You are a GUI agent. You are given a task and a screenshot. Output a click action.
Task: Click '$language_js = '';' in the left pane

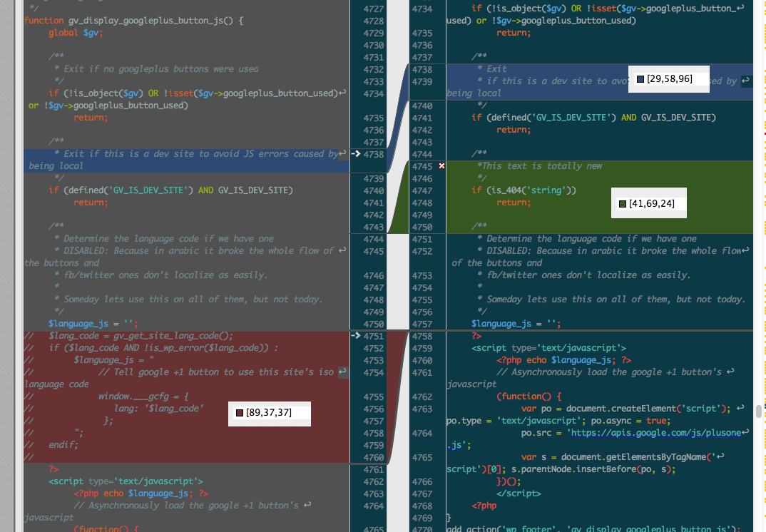[93, 323]
